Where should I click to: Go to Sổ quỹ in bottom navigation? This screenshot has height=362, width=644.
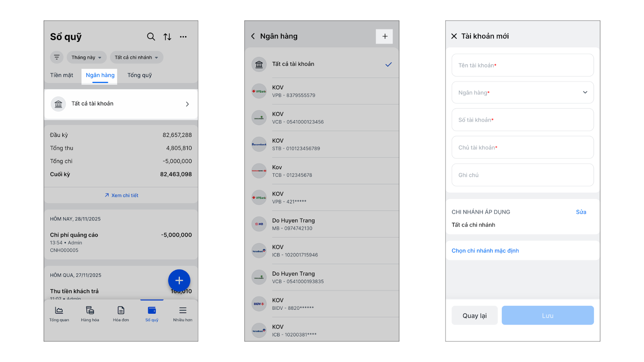152,314
